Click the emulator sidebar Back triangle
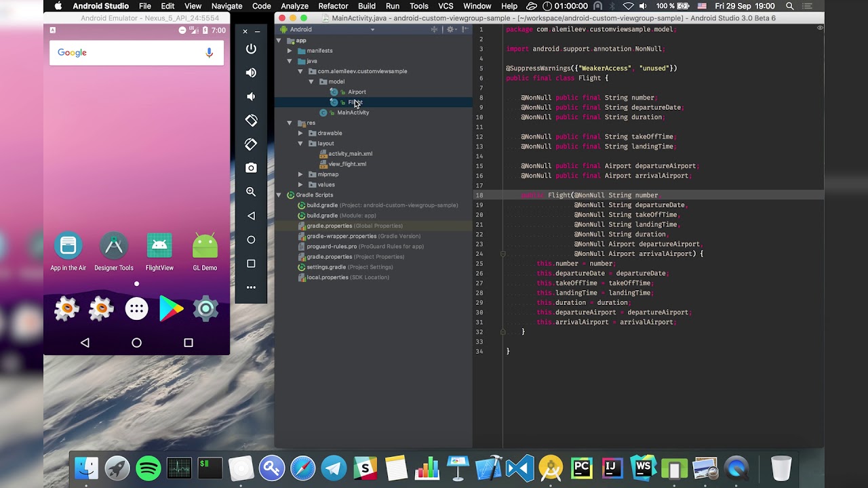 pos(251,216)
